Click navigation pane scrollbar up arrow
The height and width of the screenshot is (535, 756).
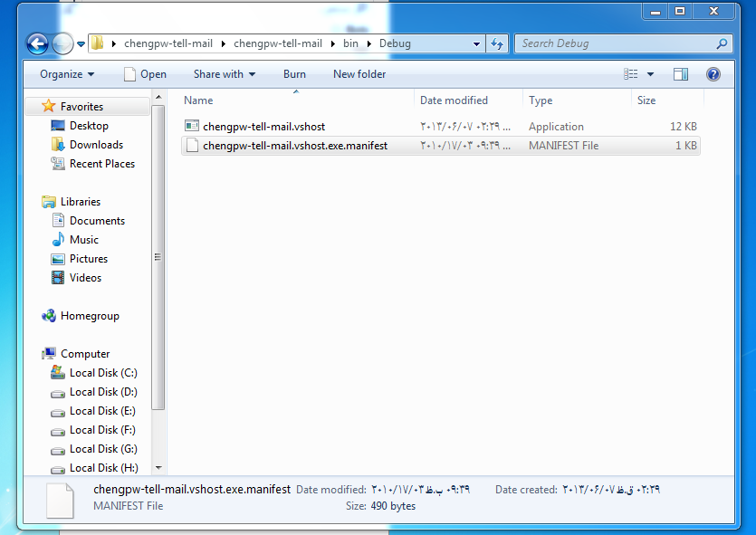(158, 98)
